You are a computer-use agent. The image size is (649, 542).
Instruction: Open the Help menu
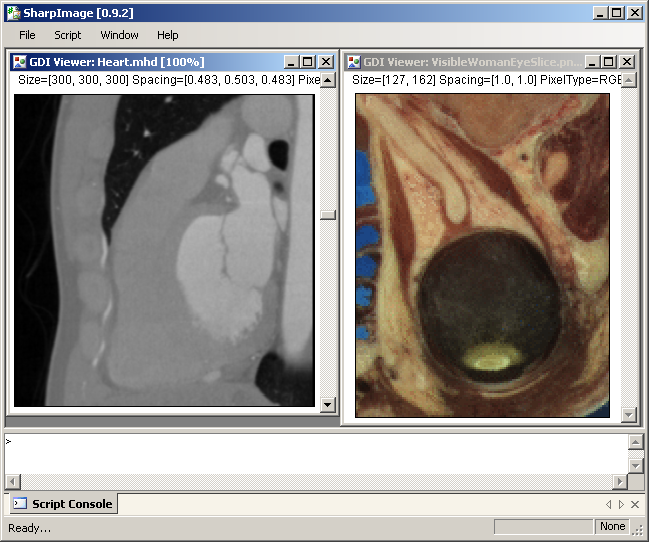[x=168, y=35]
